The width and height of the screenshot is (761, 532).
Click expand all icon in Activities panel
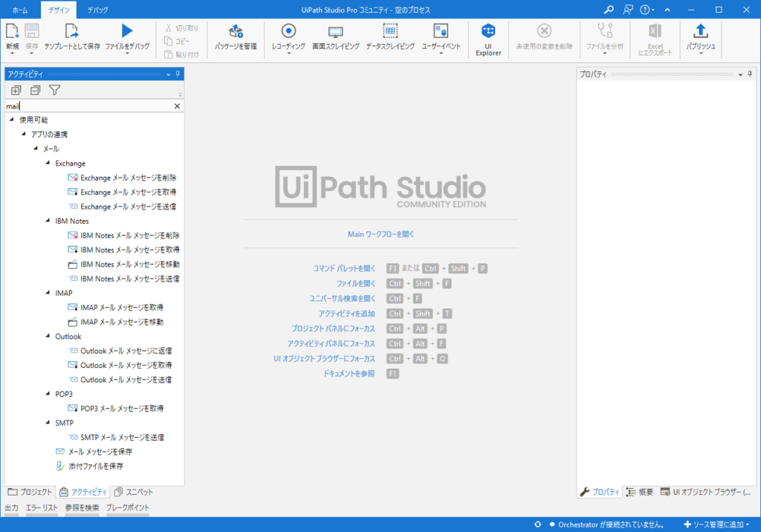[16, 91]
